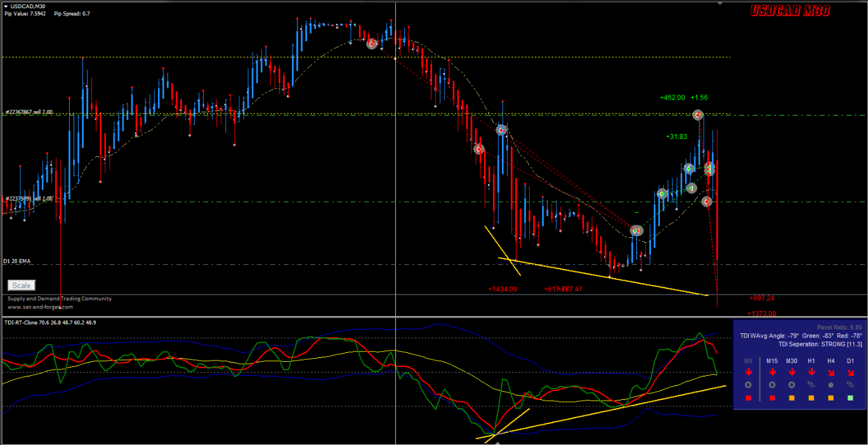
Task: Click the '+1.56' green profit label
Action: coord(699,97)
